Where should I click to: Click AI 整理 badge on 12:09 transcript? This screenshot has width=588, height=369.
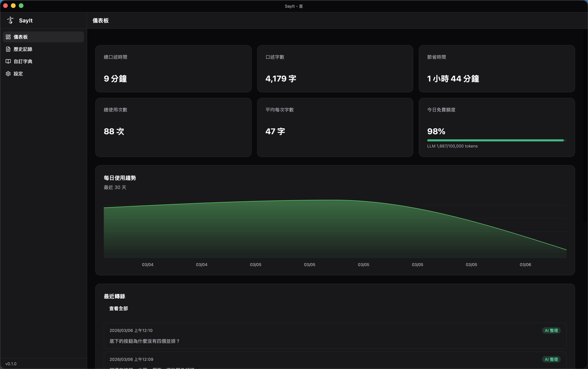[551, 359]
